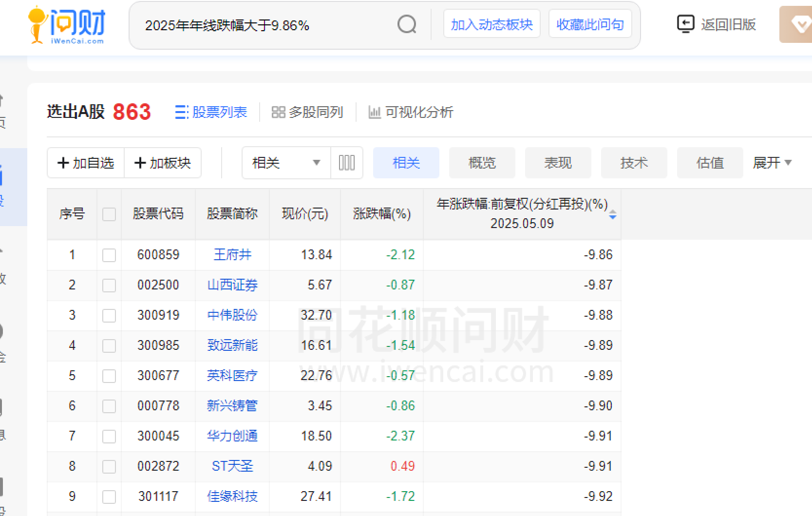Open the 山西证券 stock link
Viewport: 812px width, 516px height.
[x=233, y=285]
